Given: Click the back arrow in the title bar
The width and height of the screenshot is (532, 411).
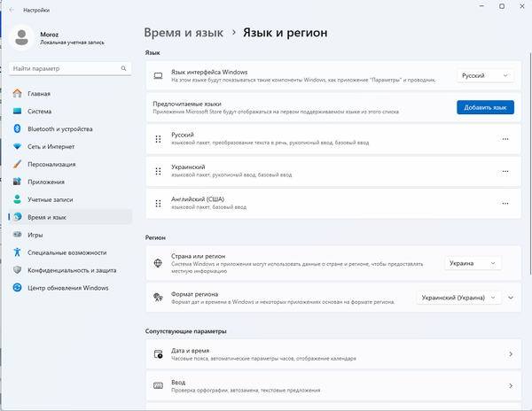Looking at the screenshot, I should point(12,10).
